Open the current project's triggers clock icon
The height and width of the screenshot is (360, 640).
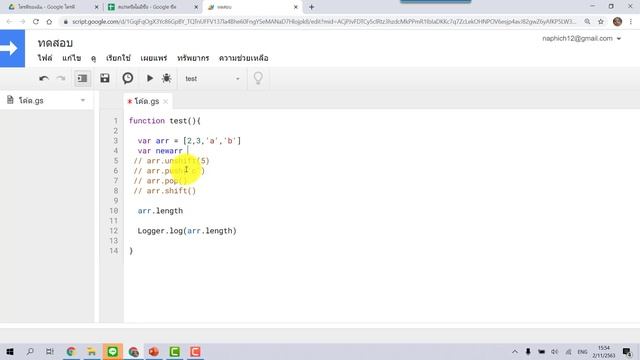(x=128, y=78)
